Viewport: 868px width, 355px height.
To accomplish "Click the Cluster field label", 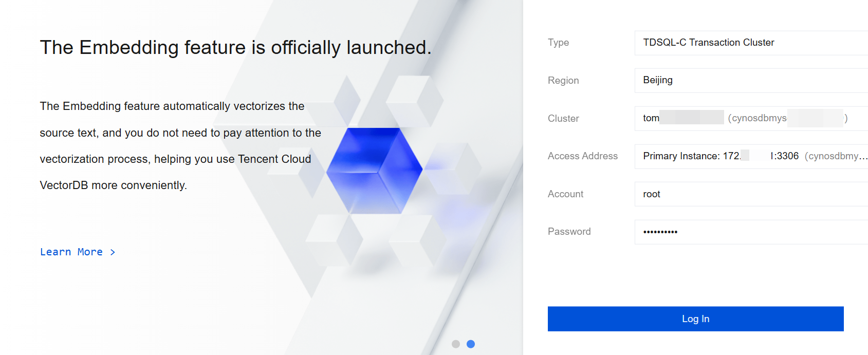I will click(563, 119).
